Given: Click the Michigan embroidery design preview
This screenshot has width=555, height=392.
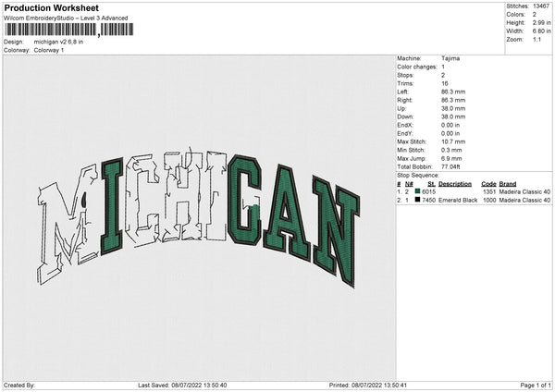Looking at the screenshot, I should 198,218.
